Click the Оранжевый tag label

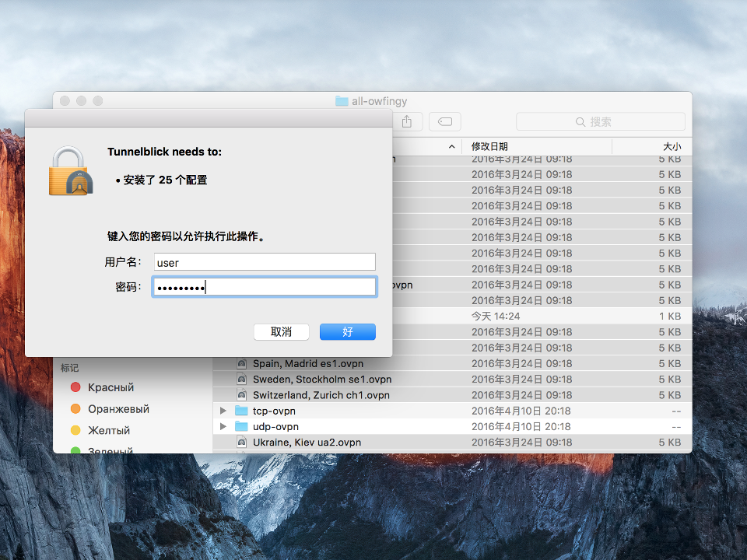(x=118, y=408)
